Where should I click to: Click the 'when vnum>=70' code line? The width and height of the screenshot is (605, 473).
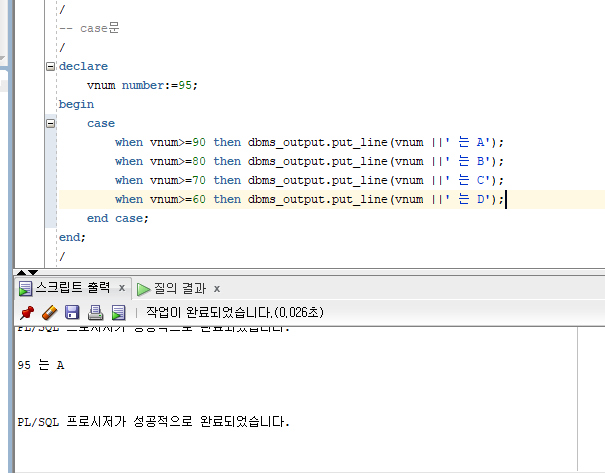point(309,180)
